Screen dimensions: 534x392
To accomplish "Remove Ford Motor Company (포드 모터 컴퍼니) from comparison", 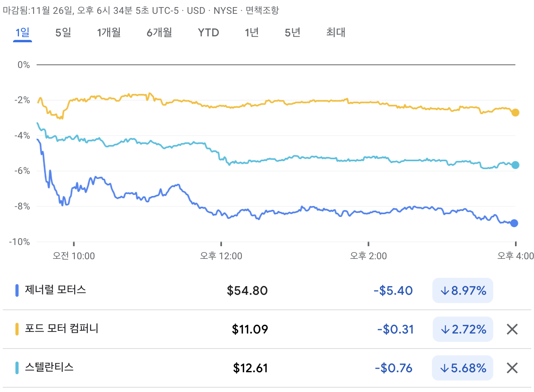I will (x=512, y=329).
